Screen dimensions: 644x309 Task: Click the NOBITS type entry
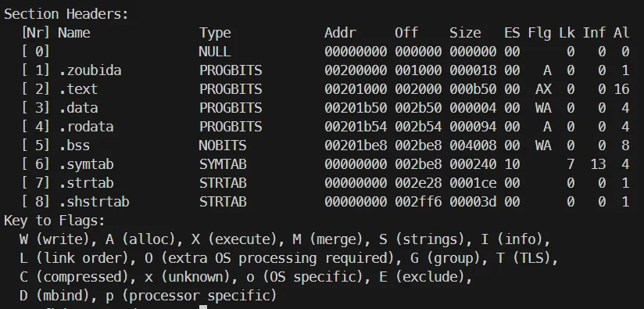click(223, 146)
